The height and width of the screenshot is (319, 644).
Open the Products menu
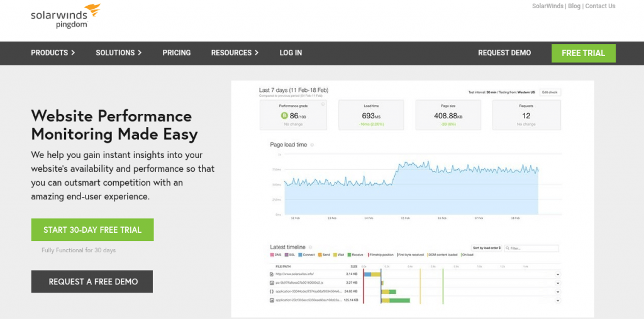[53, 53]
